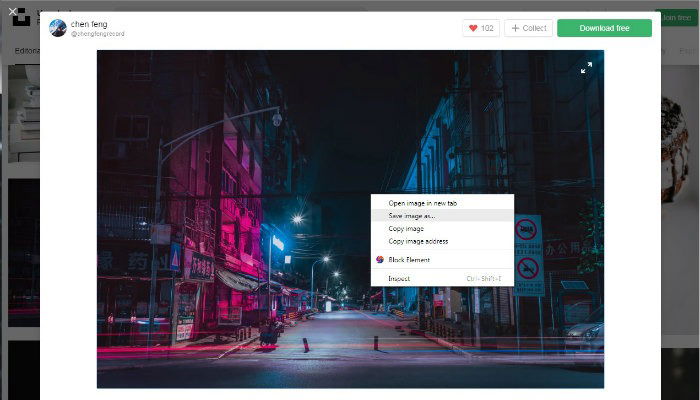Expand the photo using the fullscreen arrows icon
Viewport: 700px width, 400px height.
pyautogui.click(x=586, y=67)
